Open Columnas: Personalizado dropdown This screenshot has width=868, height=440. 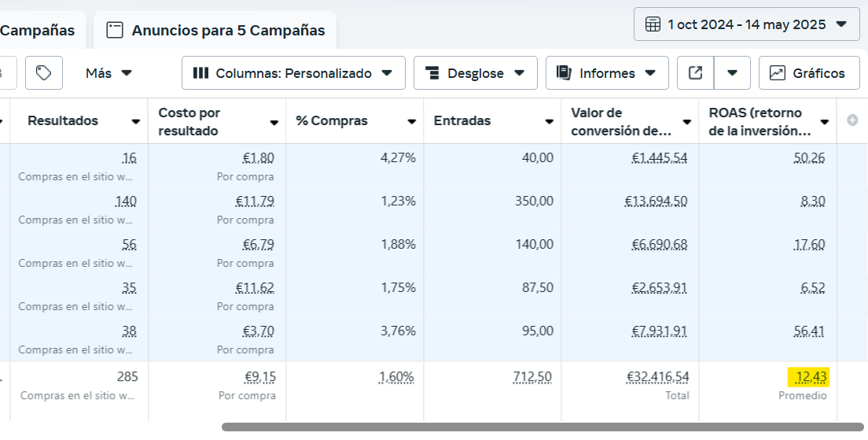293,73
